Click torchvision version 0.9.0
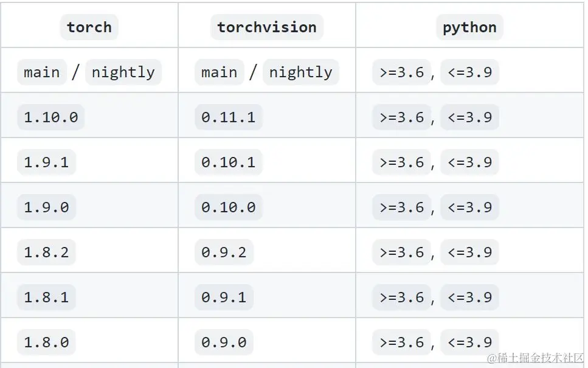Viewport: 588px width, 368px height. 224,342
